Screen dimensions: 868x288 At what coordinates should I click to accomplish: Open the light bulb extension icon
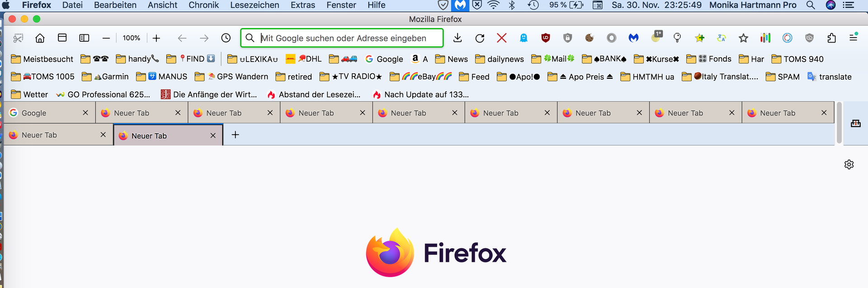(677, 38)
